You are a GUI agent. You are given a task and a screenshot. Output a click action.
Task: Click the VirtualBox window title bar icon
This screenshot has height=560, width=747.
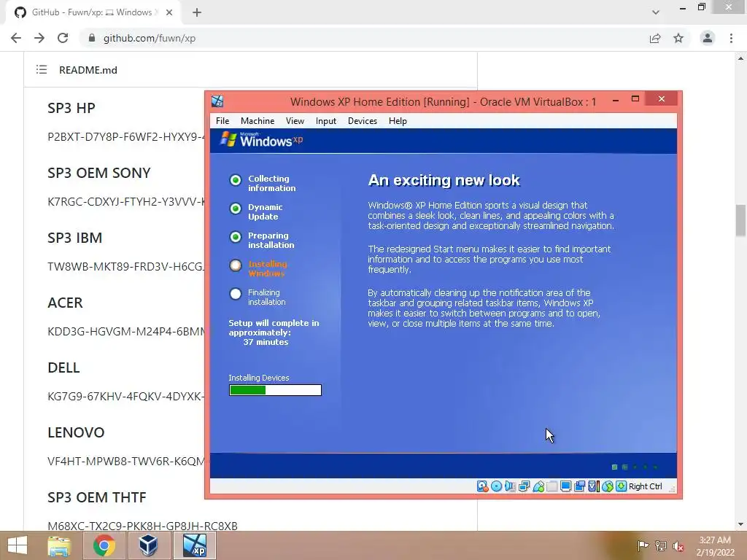[x=217, y=101]
